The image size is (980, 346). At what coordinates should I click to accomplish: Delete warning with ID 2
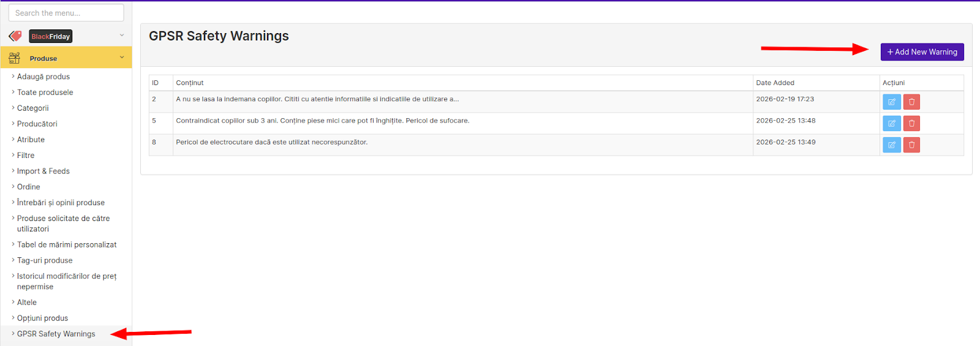pos(911,102)
